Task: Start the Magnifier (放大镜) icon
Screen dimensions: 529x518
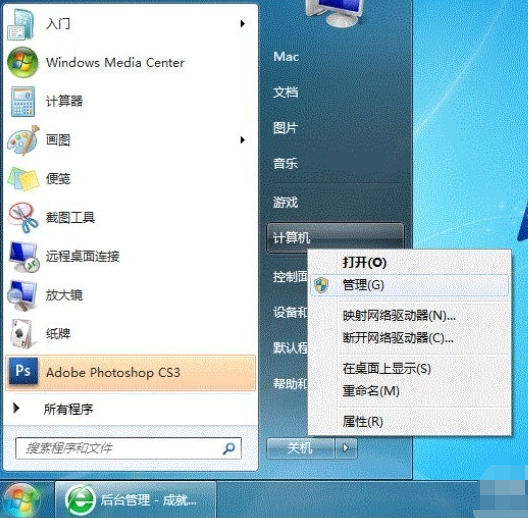Action: coord(22,295)
